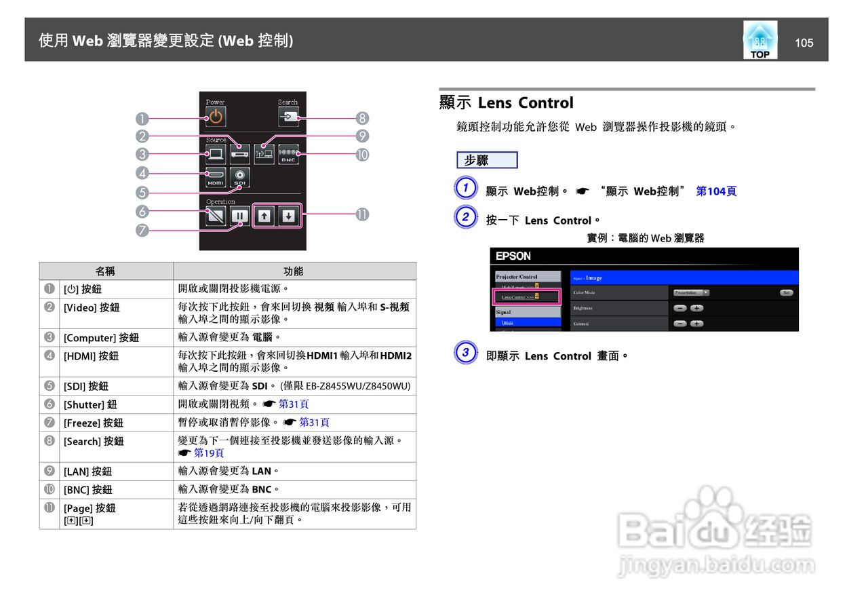Expand Web Remote in Projector Control panel

click(519, 286)
